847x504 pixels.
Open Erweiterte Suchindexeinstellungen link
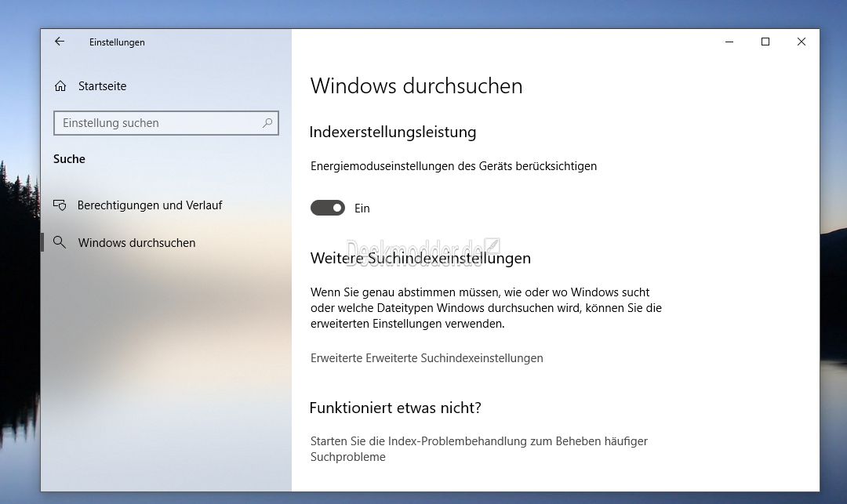[x=427, y=357]
